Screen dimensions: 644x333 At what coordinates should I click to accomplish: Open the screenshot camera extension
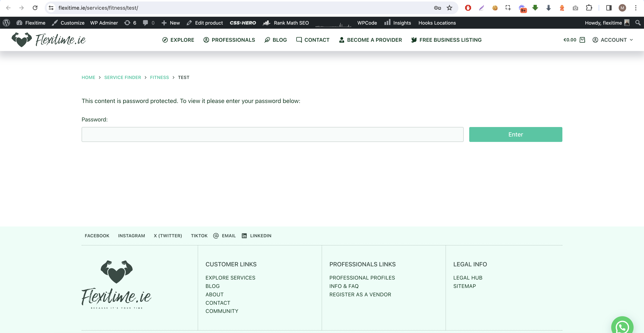click(575, 8)
